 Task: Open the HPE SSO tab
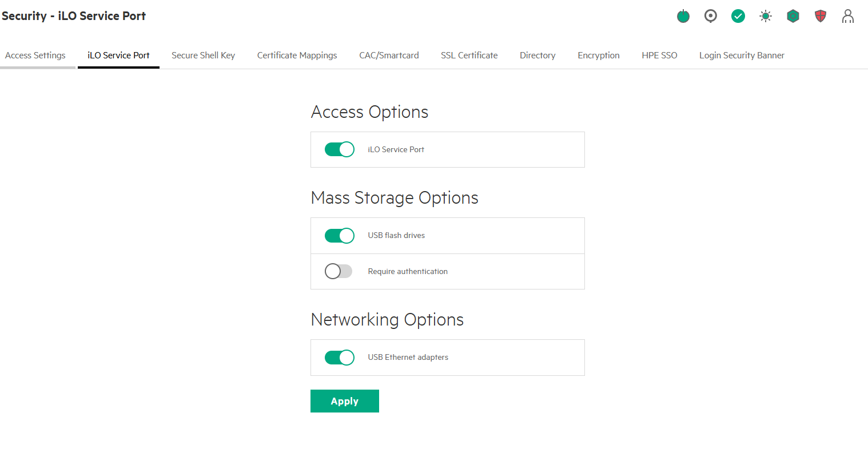tap(659, 55)
